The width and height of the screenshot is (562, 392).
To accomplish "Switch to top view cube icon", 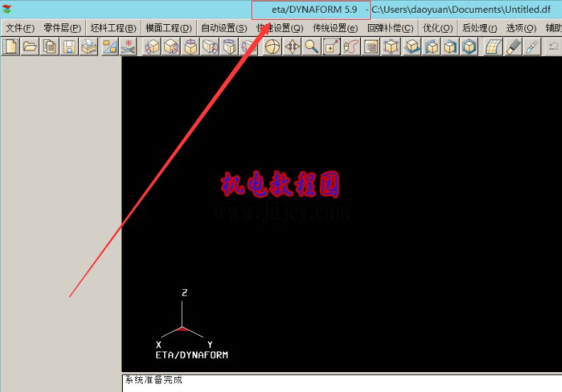I will point(412,47).
